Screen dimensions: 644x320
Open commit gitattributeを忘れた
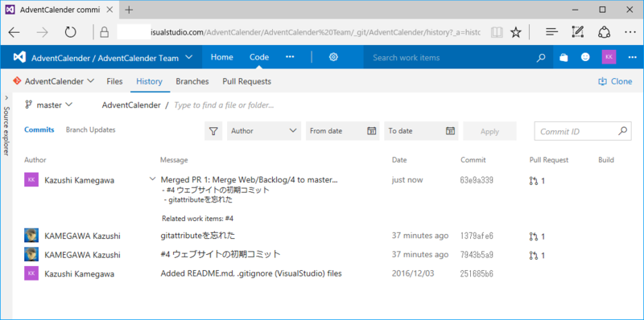197,236
